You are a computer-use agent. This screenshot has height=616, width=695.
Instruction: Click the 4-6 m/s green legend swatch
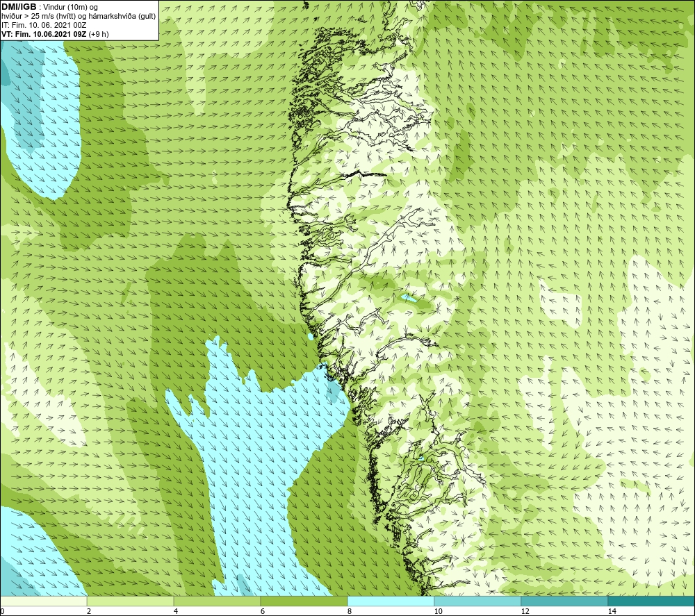pos(217,601)
